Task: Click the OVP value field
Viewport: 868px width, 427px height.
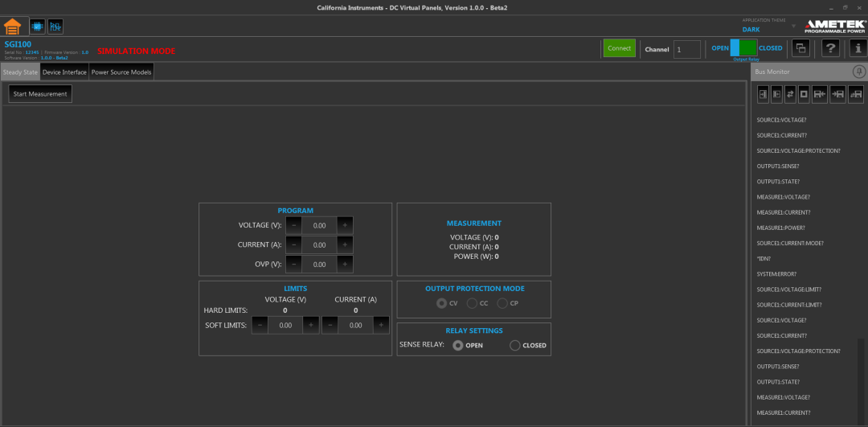Action: pyautogui.click(x=319, y=265)
